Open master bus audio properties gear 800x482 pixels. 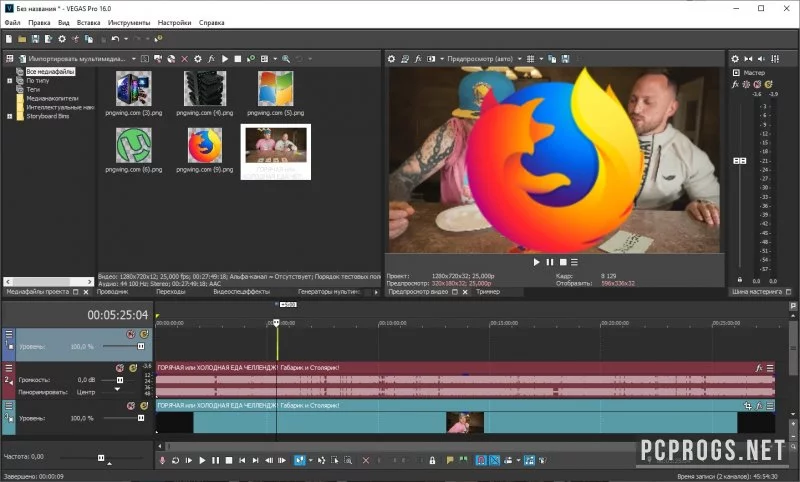735,59
